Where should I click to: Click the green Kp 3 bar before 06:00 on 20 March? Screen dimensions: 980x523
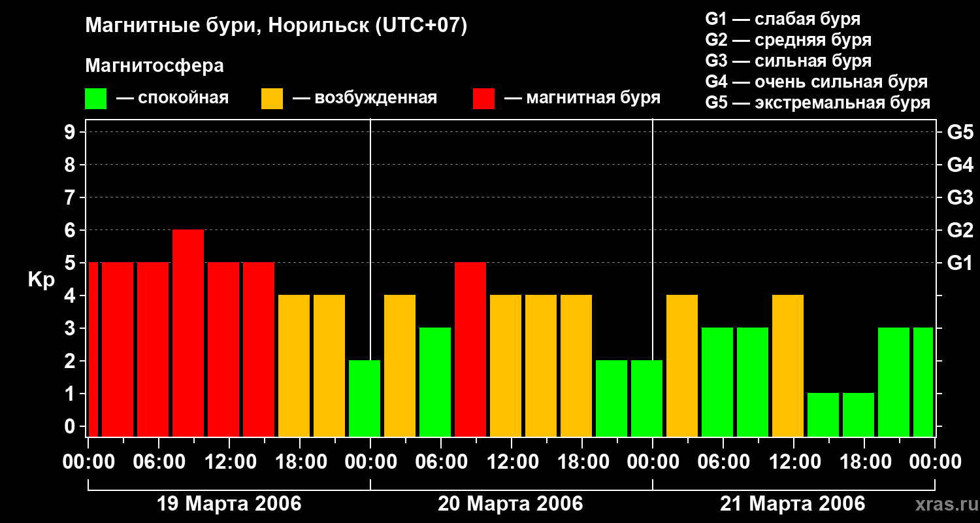[435, 382]
